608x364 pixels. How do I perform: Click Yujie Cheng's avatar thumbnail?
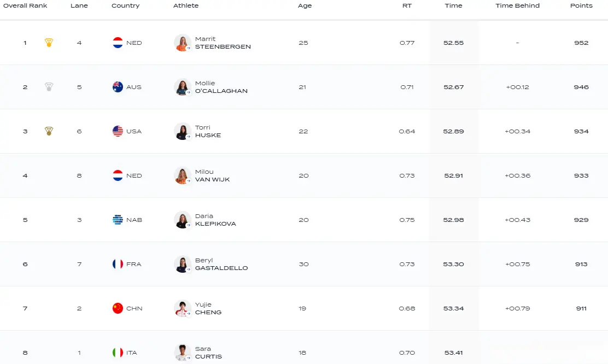tap(182, 308)
